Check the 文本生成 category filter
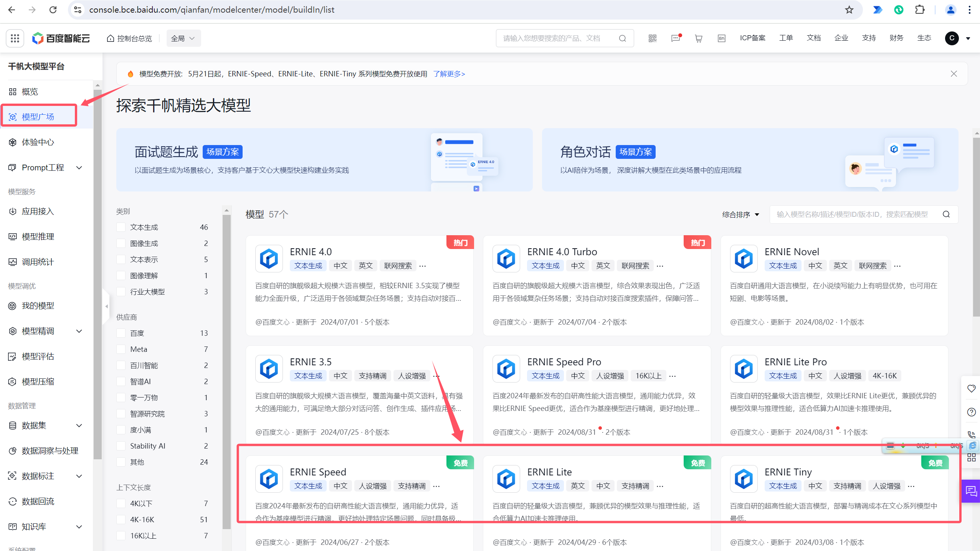 [121, 227]
